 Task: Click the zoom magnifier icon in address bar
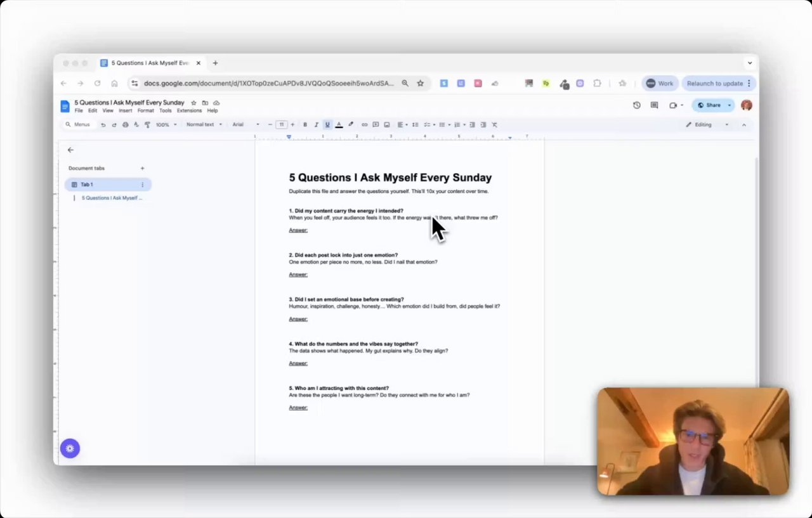pos(405,83)
